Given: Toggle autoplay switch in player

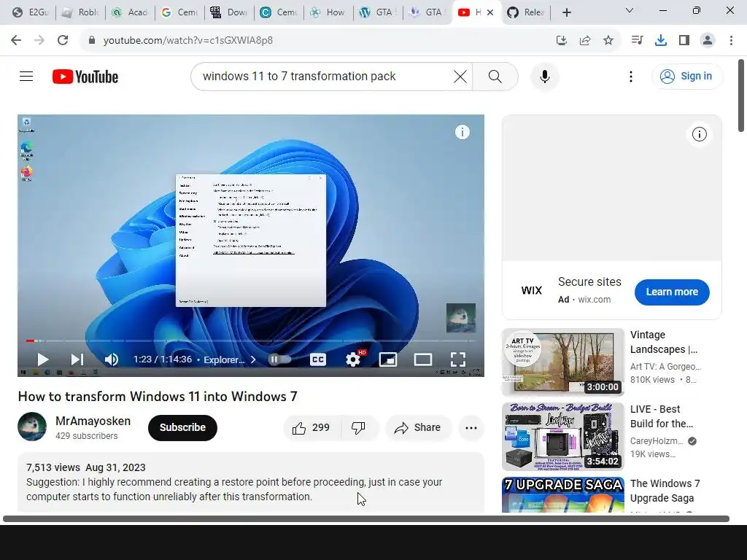Looking at the screenshot, I should [279, 359].
